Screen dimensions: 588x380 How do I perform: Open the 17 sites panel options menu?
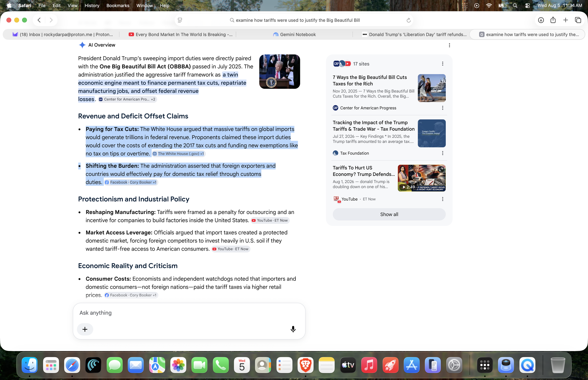point(442,64)
